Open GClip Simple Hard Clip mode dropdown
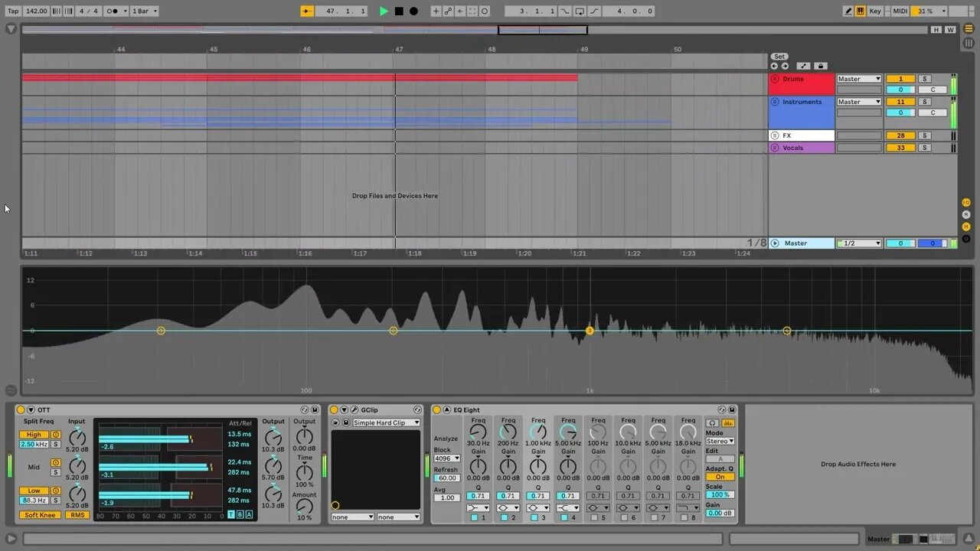980x551 pixels. (x=387, y=422)
